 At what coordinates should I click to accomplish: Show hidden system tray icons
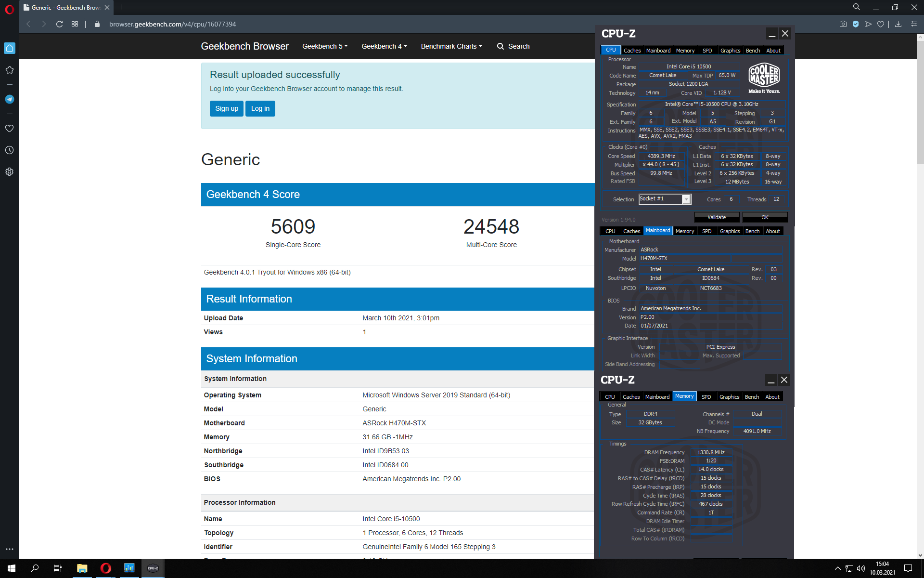click(x=837, y=568)
